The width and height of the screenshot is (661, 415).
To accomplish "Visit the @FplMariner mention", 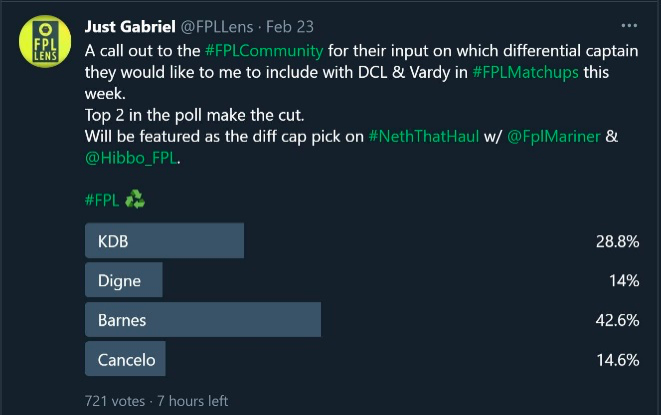I will point(554,137).
